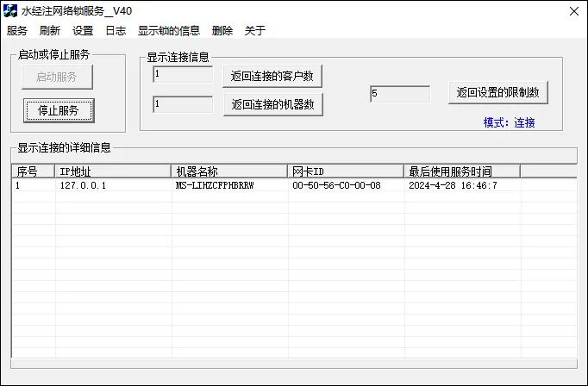Click 返回连接的客户数 button
Viewport: 588px width, 386px height.
272,76
